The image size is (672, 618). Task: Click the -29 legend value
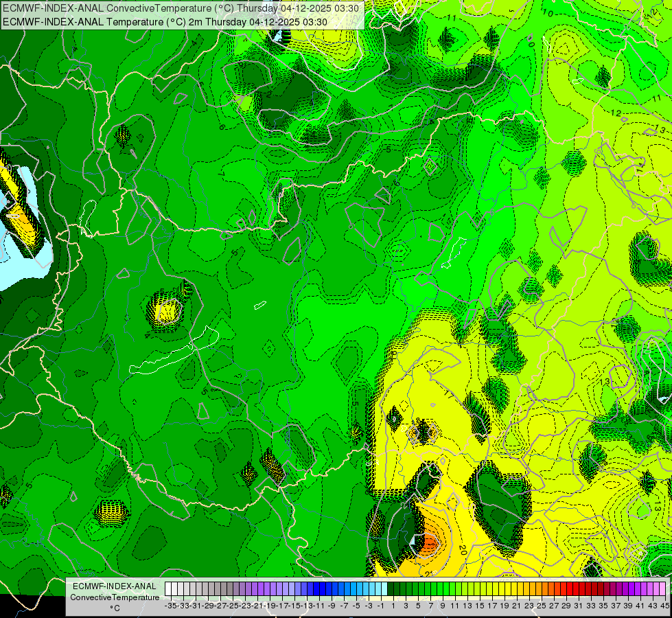[208, 606]
